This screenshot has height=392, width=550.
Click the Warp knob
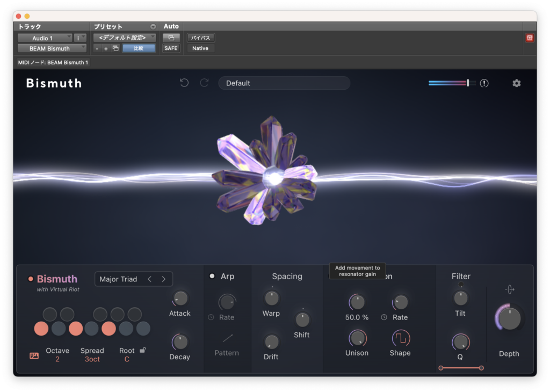[x=271, y=299]
